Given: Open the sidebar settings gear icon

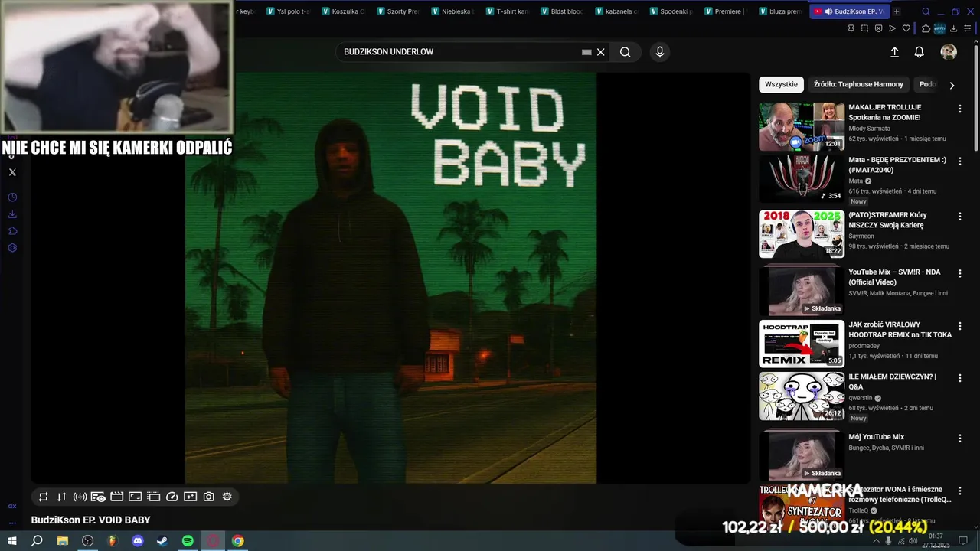Looking at the screenshot, I should [x=12, y=248].
